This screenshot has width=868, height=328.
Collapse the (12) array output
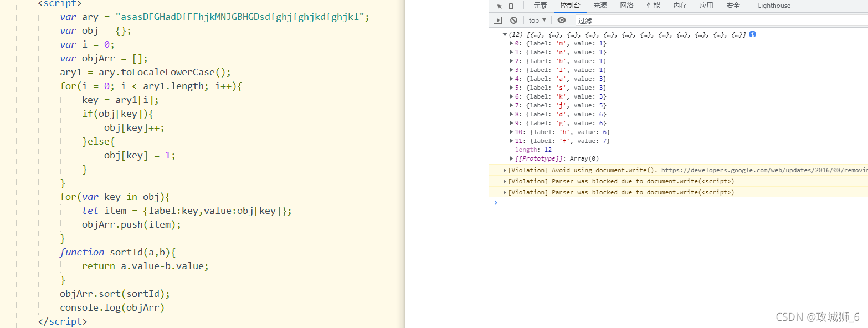[505, 34]
